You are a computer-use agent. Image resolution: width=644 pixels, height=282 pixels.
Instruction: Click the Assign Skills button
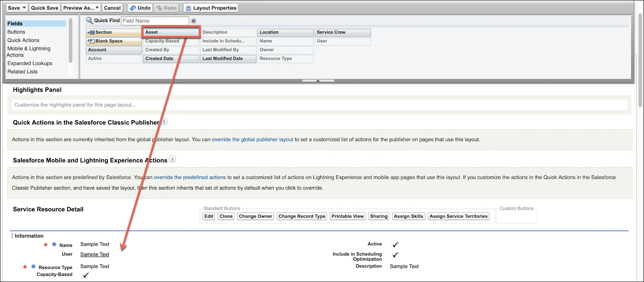[x=409, y=216]
